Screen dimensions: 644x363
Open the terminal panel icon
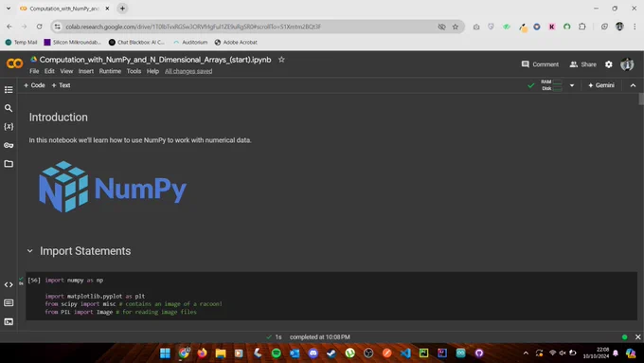pos(9,321)
